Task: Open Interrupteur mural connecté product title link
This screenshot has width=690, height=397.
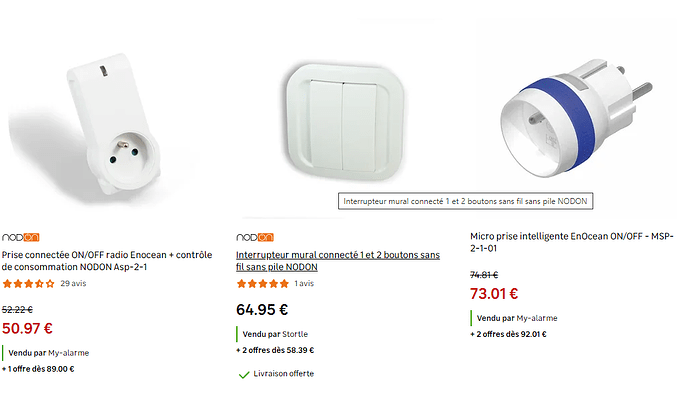Action: (338, 261)
